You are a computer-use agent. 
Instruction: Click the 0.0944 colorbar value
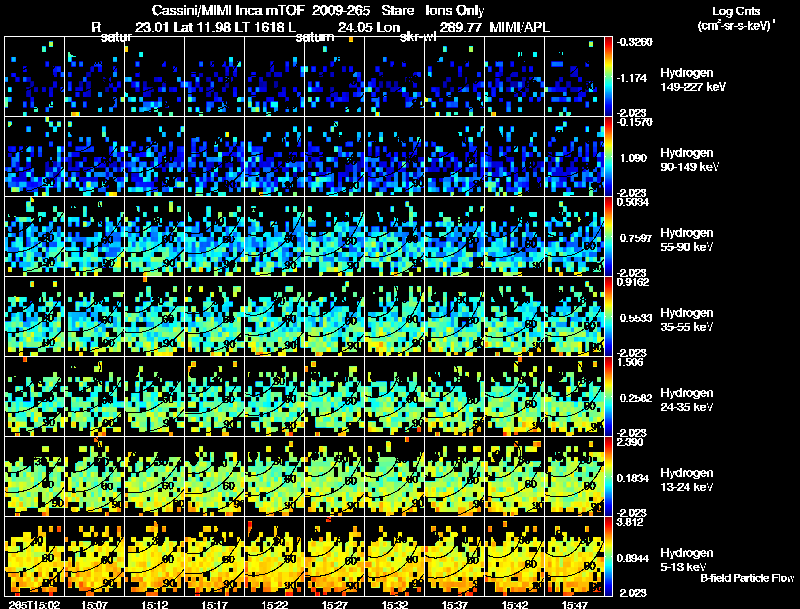click(x=633, y=559)
